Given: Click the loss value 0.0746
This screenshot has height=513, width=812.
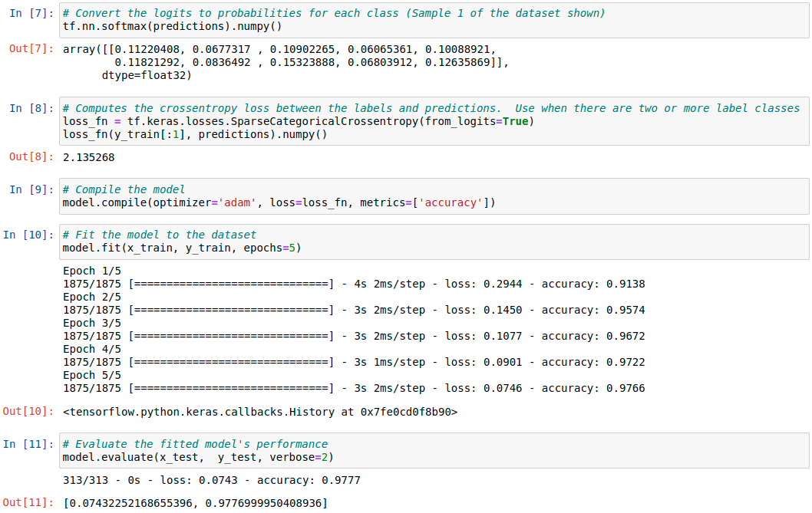Looking at the screenshot, I should [503, 388].
